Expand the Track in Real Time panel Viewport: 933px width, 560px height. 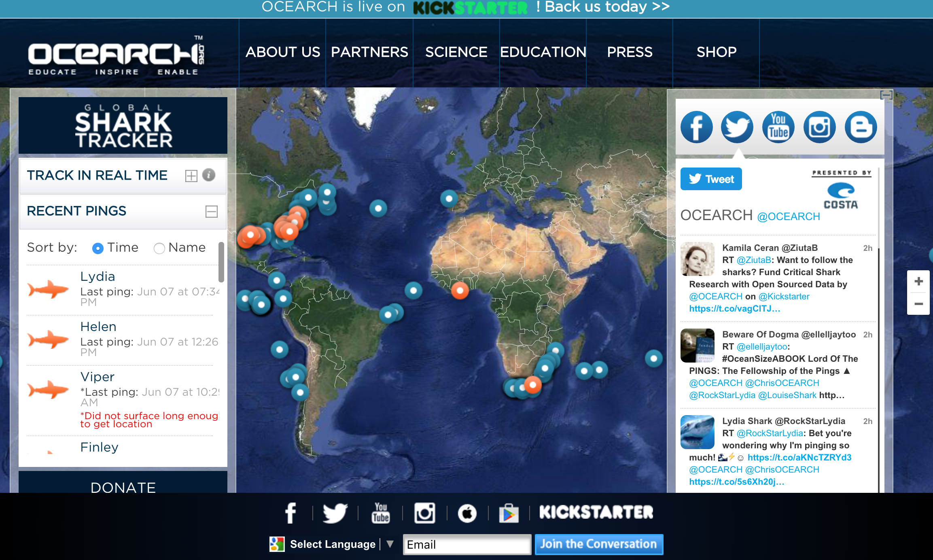coord(191,176)
